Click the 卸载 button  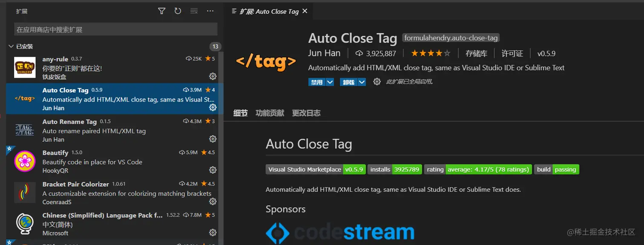(x=349, y=82)
